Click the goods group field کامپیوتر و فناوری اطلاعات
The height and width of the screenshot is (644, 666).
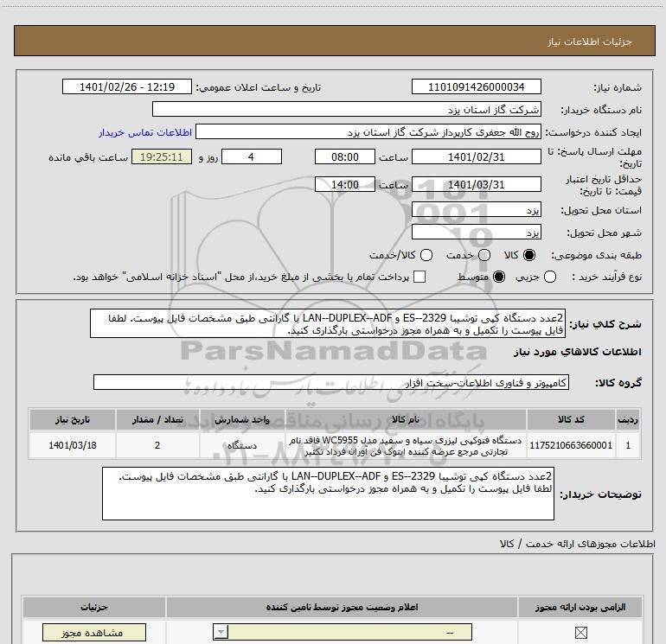click(331, 382)
